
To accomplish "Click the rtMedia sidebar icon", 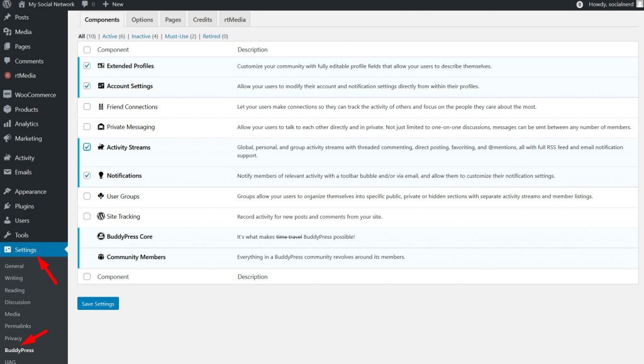I will [8, 75].
